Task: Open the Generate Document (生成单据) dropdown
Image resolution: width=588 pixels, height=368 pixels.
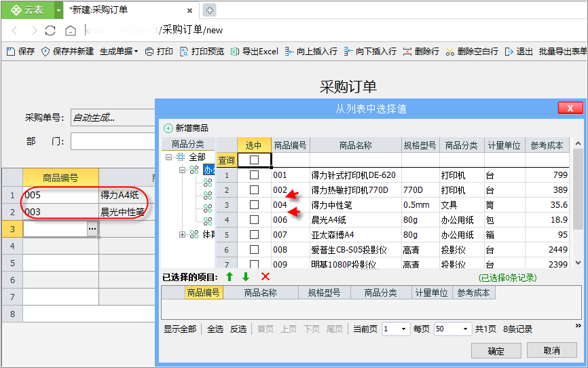Action: click(119, 52)
